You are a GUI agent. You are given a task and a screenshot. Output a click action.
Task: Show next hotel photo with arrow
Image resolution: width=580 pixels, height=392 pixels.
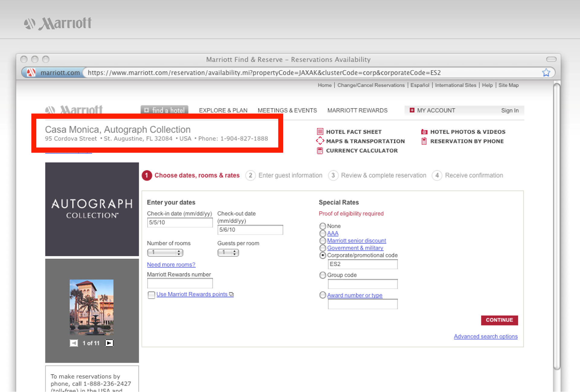(x=109, y=343)
